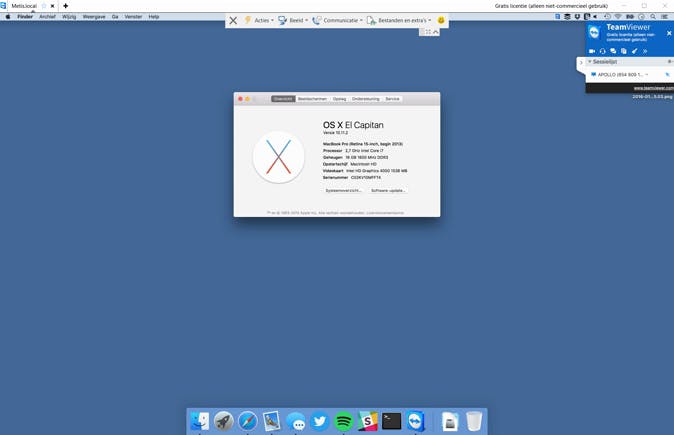Click the Time Machine menu bar icon
This screenshot has width=674, height=435.
click(607, 17)
